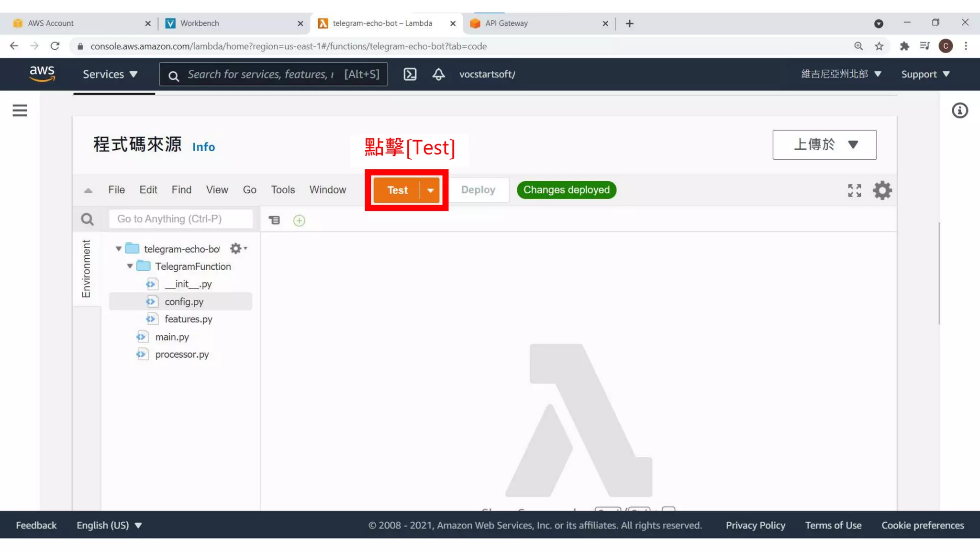Open telegram-echo-bot folder gear options
The image size is (980, 551).
pos(238,248)
